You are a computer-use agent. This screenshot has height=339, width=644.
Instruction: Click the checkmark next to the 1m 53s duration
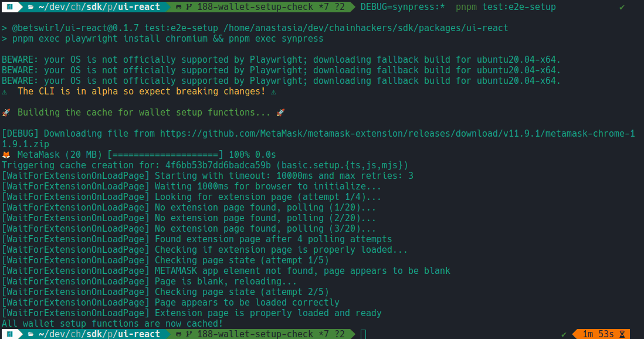pyautogui.click(x=564, y=334)
